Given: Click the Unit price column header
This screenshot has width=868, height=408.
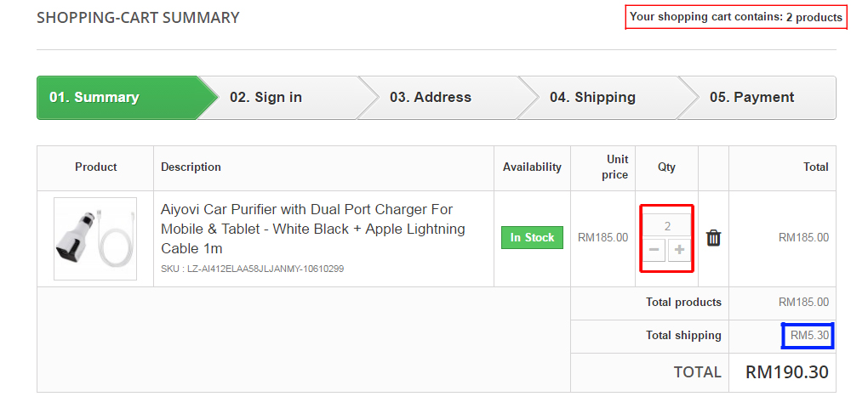Looking at the screenshot, I should (x=617, y=167).
